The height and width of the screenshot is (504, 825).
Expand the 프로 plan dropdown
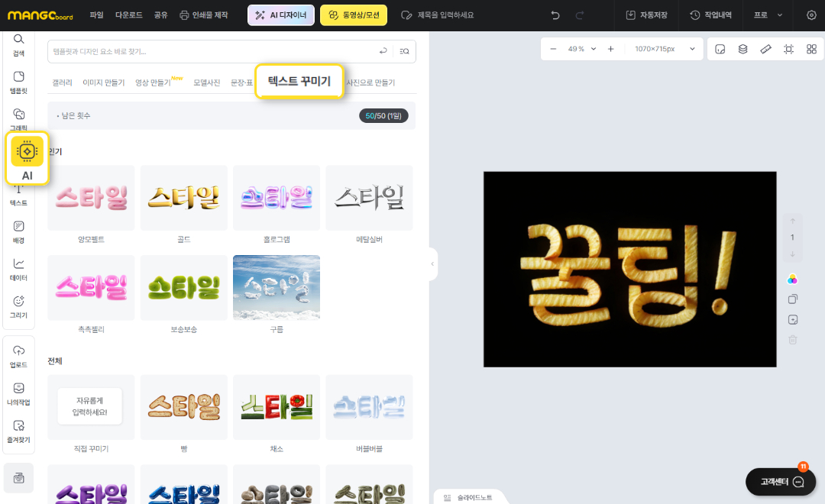(768, 15)
